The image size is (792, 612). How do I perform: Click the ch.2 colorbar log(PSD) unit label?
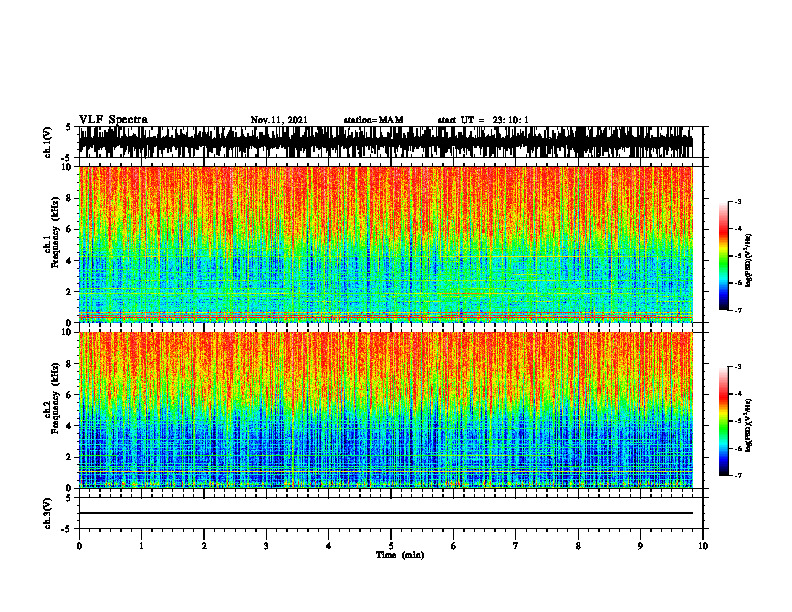pyautogui.click(x=749, y=425)
